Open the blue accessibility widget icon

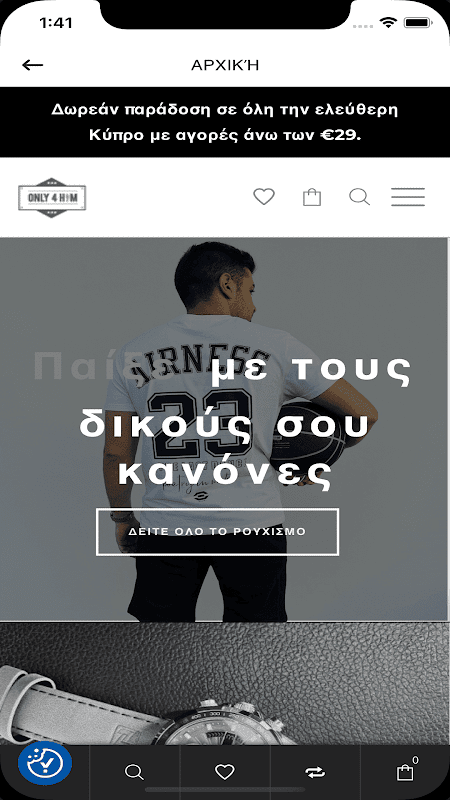(x=45, y=763)
